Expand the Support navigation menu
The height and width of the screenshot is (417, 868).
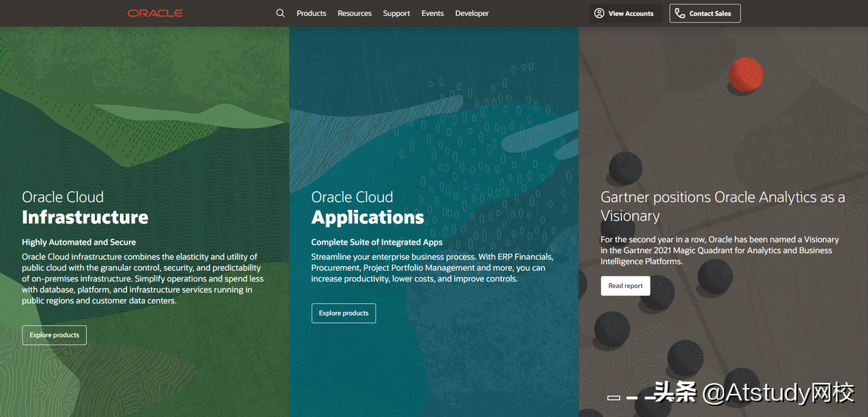tap(396, 13)
